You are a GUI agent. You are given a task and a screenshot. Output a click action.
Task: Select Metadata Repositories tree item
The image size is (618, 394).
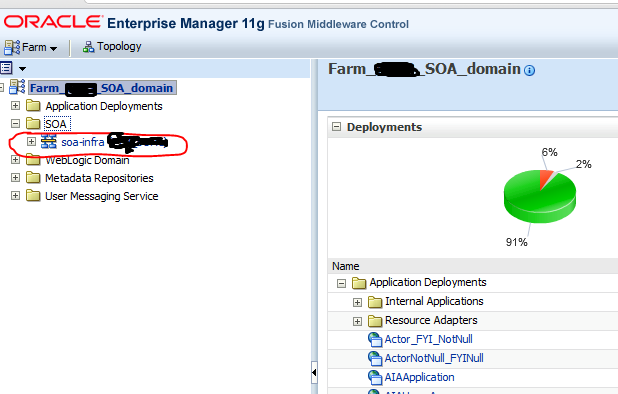99,178
